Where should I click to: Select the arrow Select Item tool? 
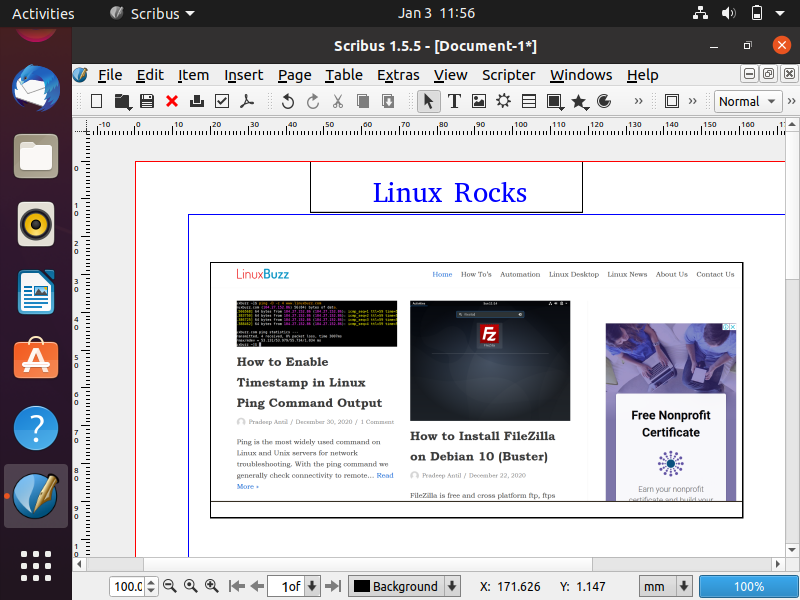click(429, 101)
